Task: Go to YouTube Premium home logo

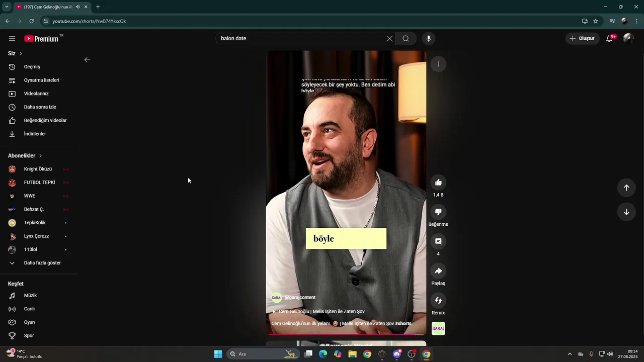Action: (42, 38)
